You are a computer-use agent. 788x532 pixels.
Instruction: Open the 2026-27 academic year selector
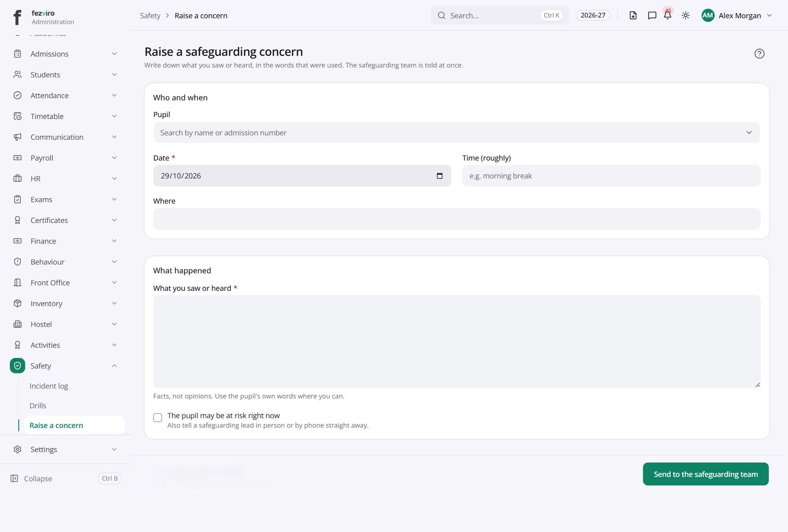pos(593,15)
